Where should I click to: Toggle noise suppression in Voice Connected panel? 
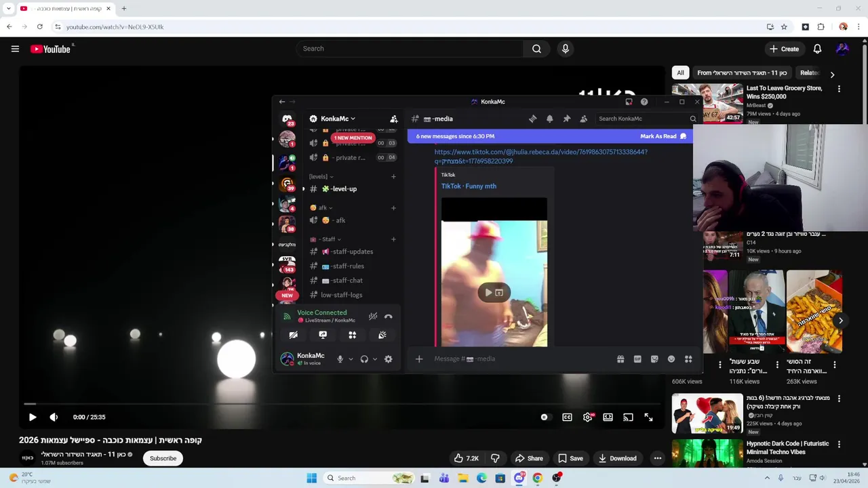373,317
